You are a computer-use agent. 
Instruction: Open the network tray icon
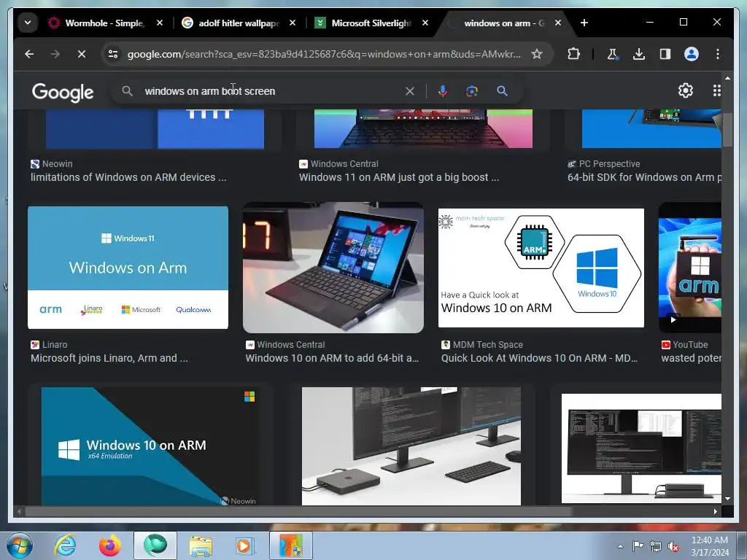[656, 546]
